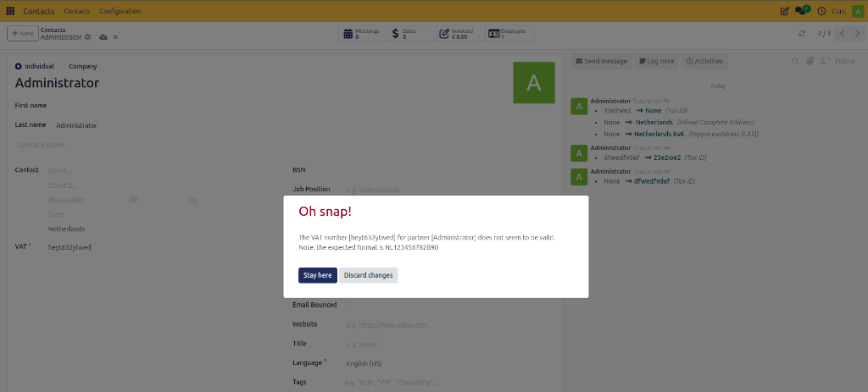Open the activities clock icon in top bar
Viewport: 868px width, 392px height.
pyautogui.click(x=821, y=11)
